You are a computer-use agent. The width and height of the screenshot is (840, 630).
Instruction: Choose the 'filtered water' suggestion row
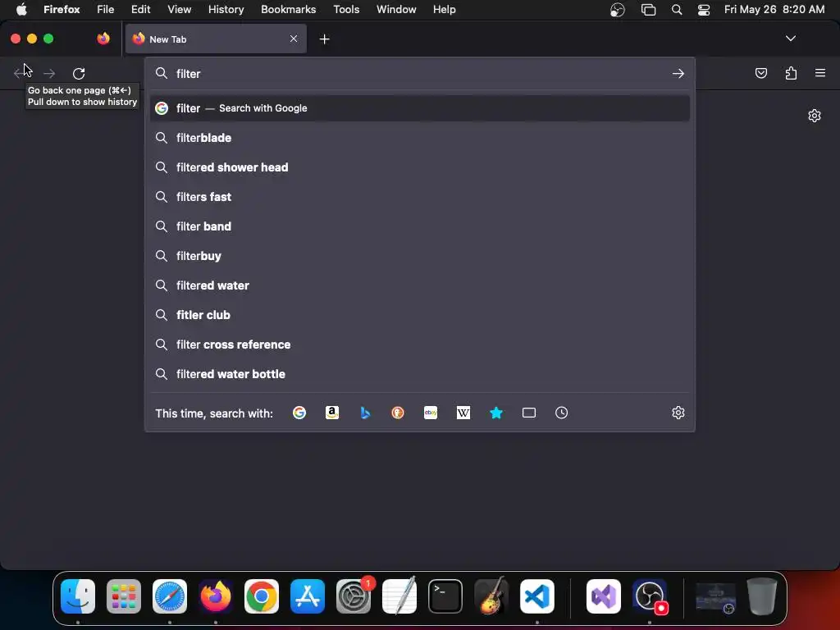click(420, 285)
